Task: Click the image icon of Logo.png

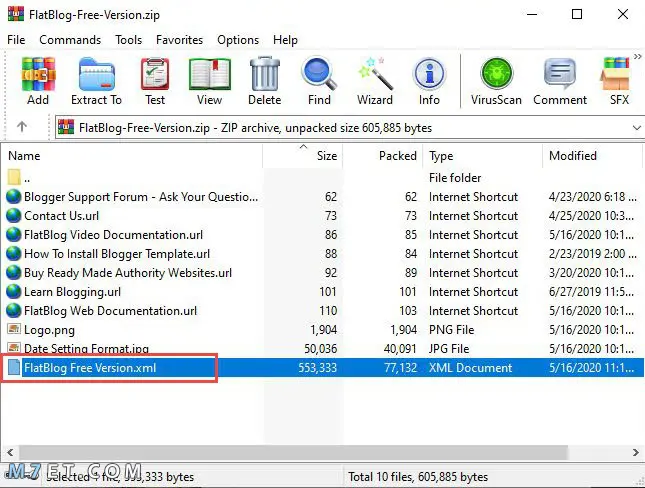Action: pyautogui.click(x=14, y=329)
